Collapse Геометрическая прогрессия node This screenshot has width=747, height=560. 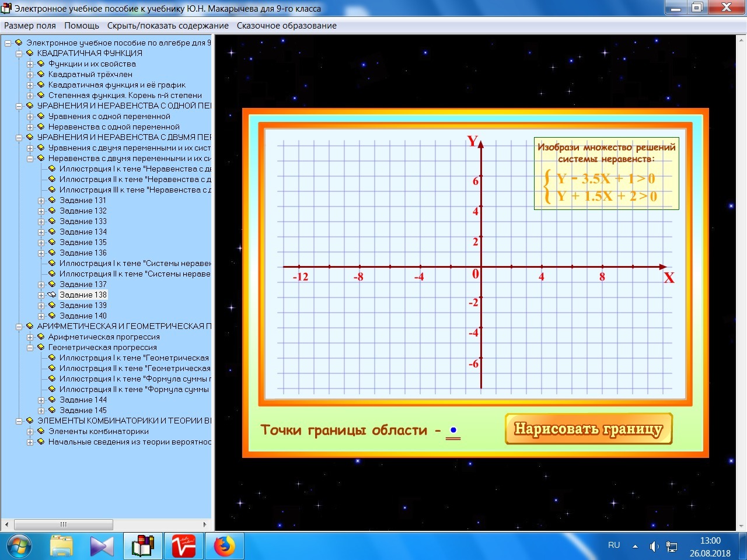tap(30, 348)
